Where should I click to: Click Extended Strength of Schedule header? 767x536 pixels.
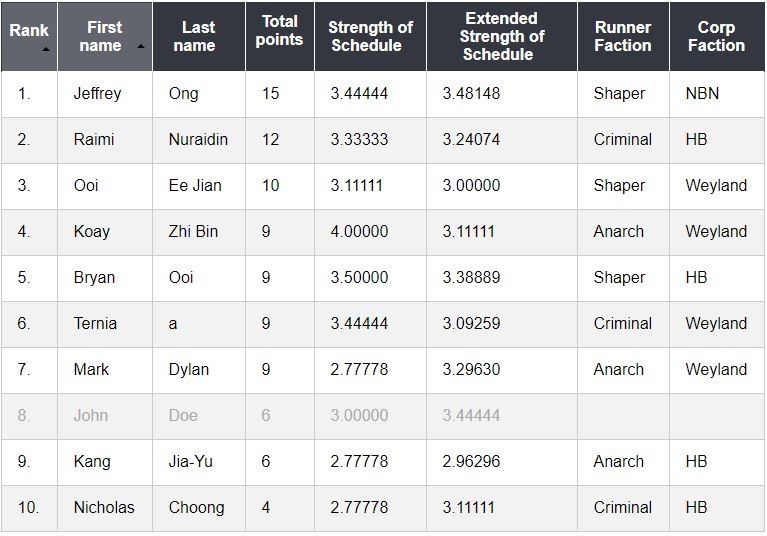pos(501,36)
